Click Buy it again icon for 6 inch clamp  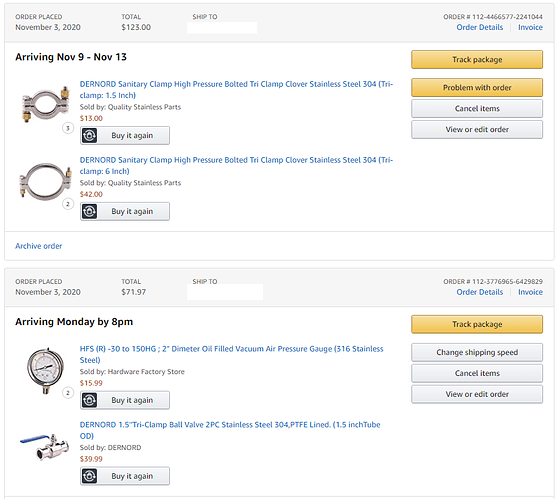click(x=89, y=211)
